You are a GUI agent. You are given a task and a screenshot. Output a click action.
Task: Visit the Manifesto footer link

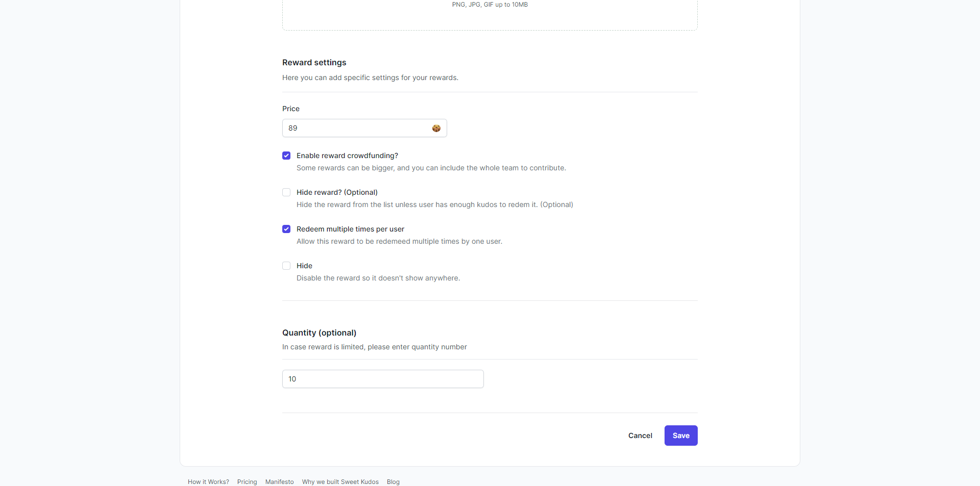tap(280, 482)
